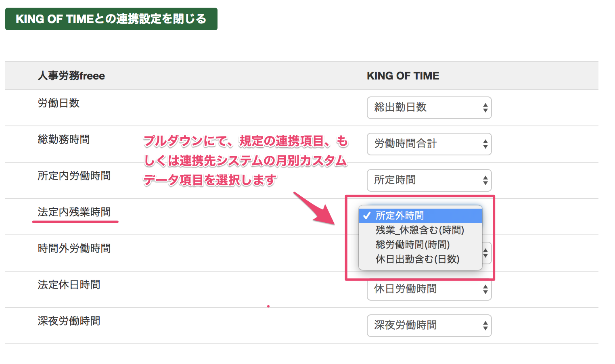
Task: Click the 人事労務freee column header
Action: 71,75
